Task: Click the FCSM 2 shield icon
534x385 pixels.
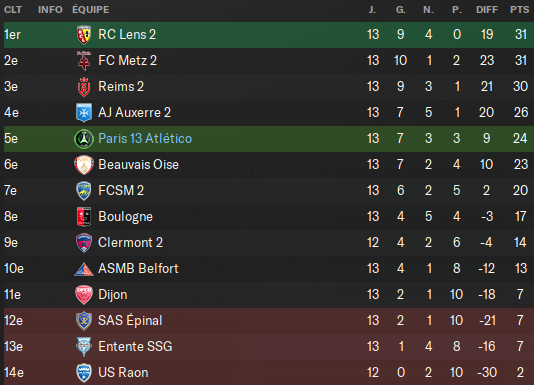Action: click(84, 191)
